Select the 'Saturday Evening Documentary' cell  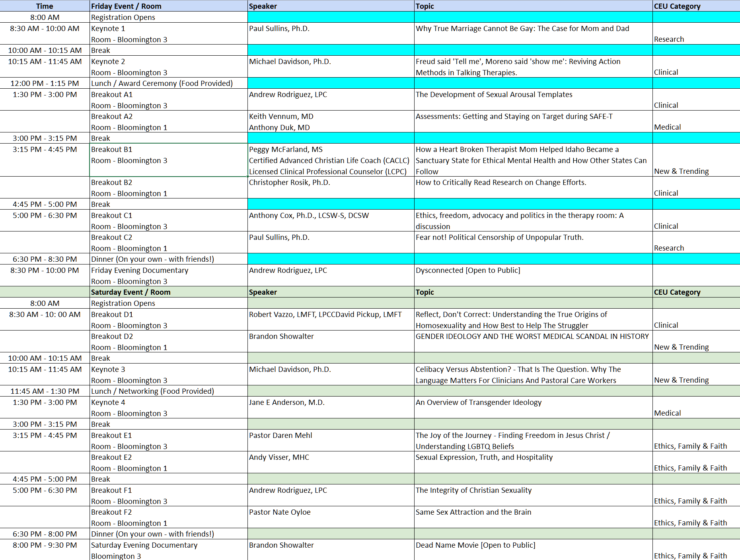click(x=169, y=550)
